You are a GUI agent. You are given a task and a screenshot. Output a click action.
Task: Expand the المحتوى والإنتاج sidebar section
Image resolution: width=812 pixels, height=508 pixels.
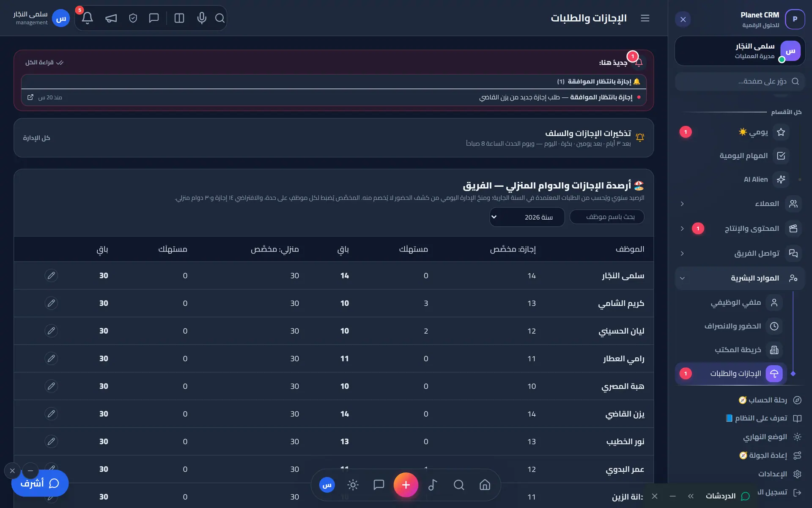click(x=740, y=229)
